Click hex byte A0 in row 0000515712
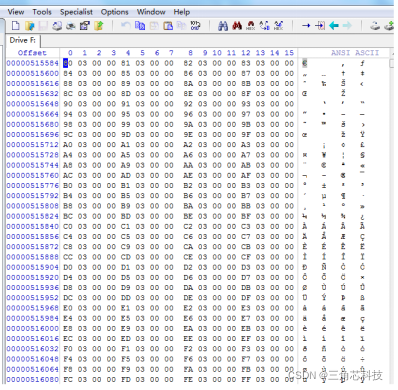This screenshot has width=398, height=390. [68, 145]
